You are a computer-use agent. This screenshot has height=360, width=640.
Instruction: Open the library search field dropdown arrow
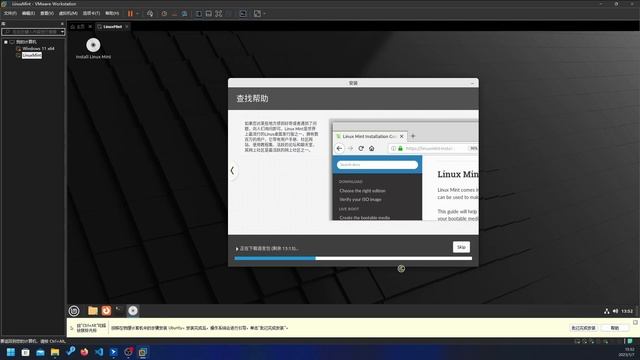tap(62, 32)
